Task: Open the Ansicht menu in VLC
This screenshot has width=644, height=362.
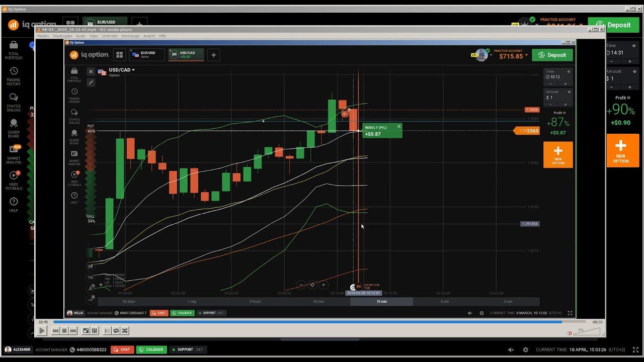Action: 149,36
